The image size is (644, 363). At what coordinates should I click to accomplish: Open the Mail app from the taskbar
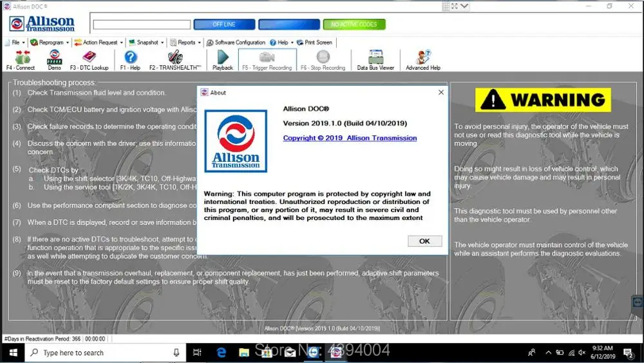(290, 352)
